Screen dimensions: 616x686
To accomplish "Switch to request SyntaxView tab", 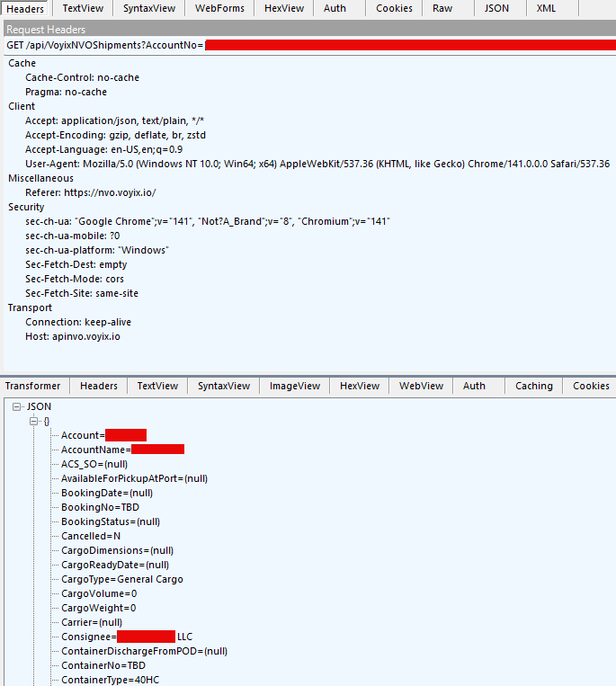I will coord(151,8).
